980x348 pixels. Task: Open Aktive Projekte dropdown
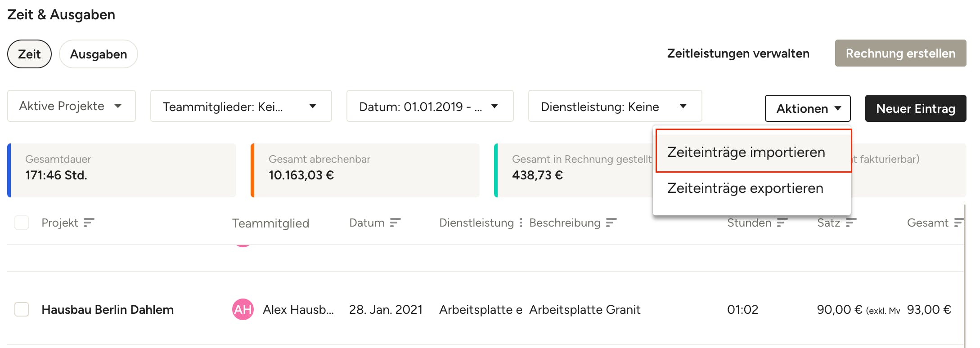(x=72, y=106)
